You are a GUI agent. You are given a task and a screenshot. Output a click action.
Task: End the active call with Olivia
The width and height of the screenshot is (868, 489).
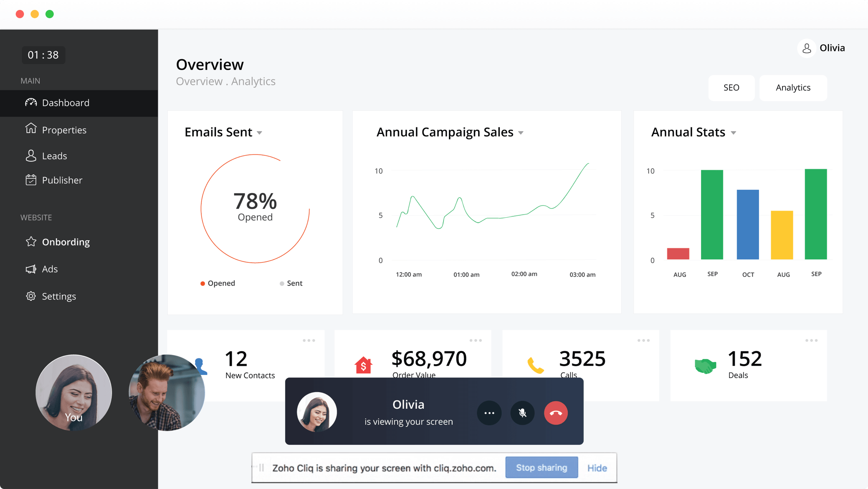554,412
